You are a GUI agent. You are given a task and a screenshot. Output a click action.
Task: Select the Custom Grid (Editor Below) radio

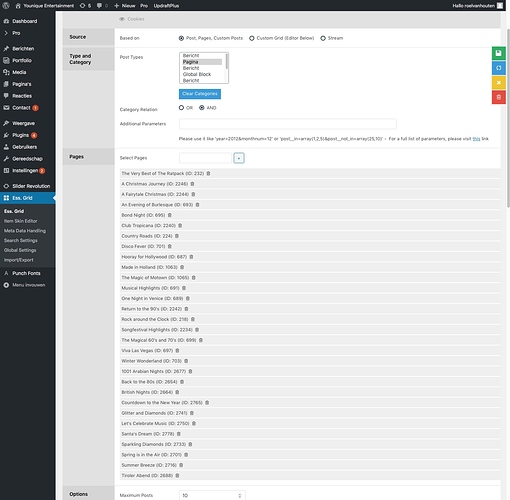(x=252, y=38)
